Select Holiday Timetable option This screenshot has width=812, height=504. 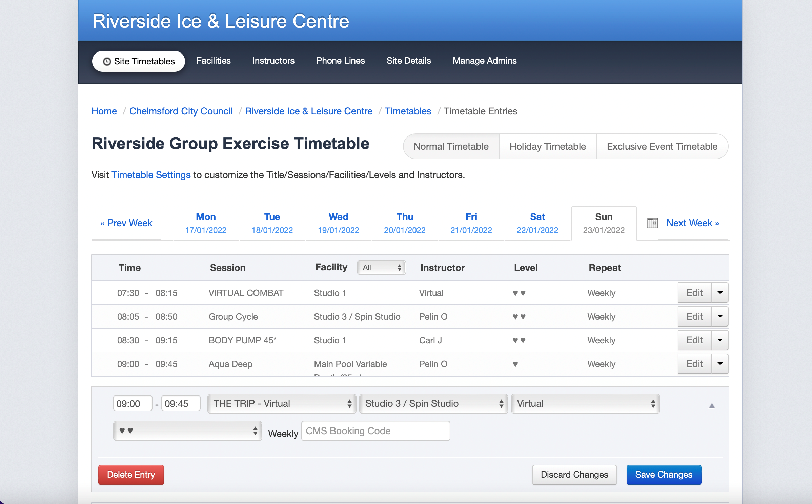548,146
